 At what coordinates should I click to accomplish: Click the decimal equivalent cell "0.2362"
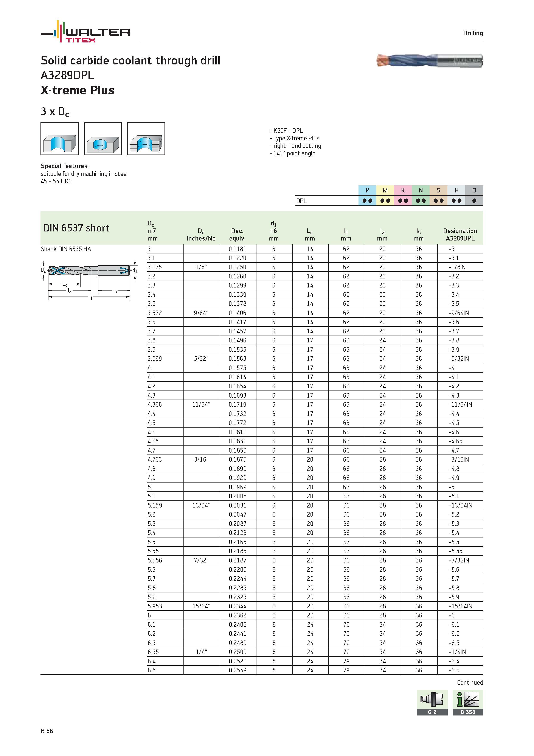pos(237,615)
